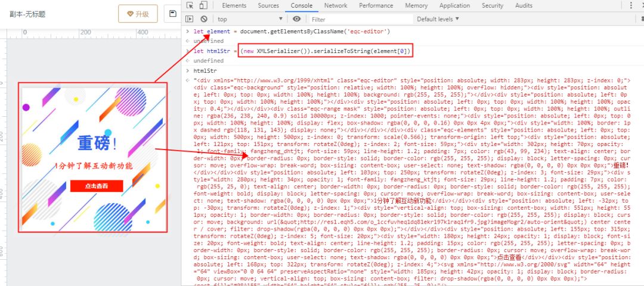The image size is (644, 286).
Task: Click the undefined result below the htmlStr assignment
Action: click(208, 61)
